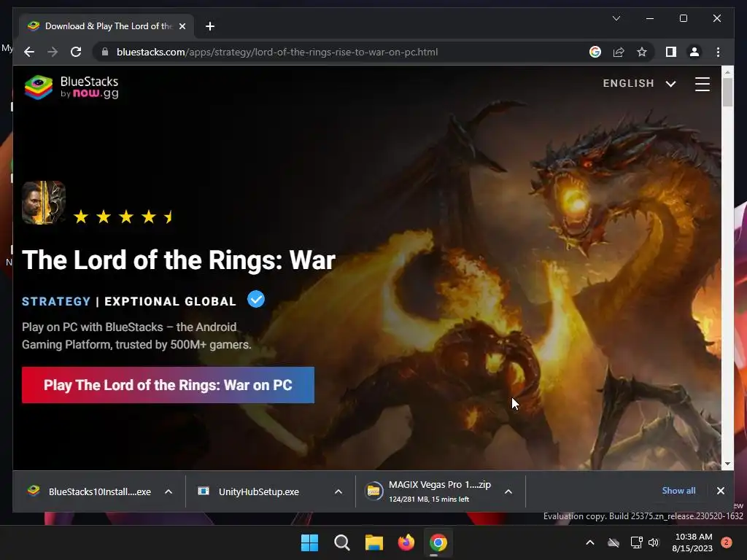The image size is (747, 560).
Task: Bookmark this page with the star
Action: click(x=642, y=52)
